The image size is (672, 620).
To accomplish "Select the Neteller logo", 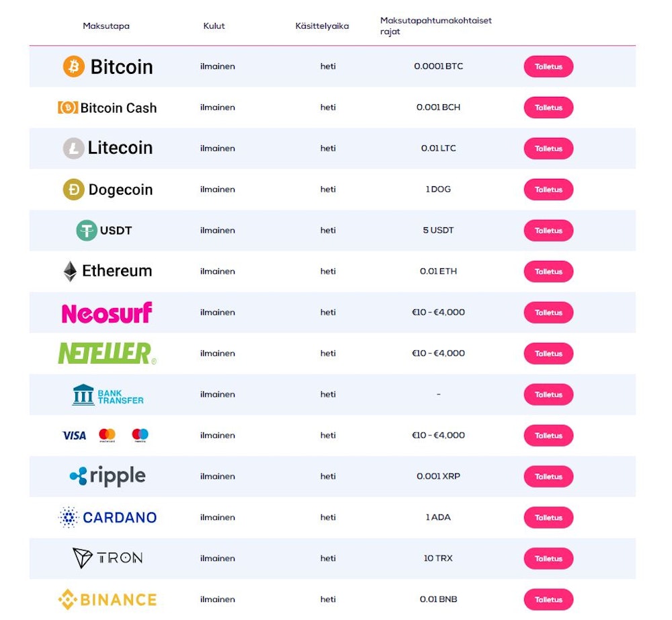I will 107,354.
